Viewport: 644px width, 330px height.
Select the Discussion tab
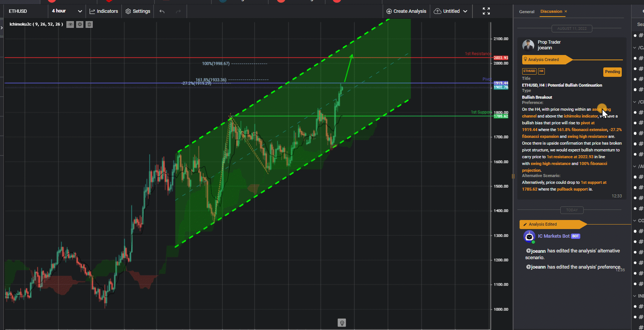coord(551,11)
